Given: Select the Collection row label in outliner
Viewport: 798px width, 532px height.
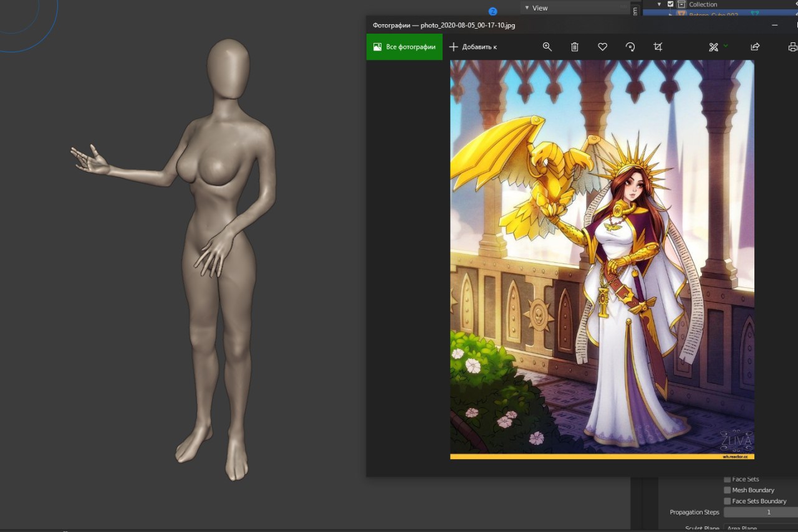Looking at the screenshot, I should click(x=703, y=4).
